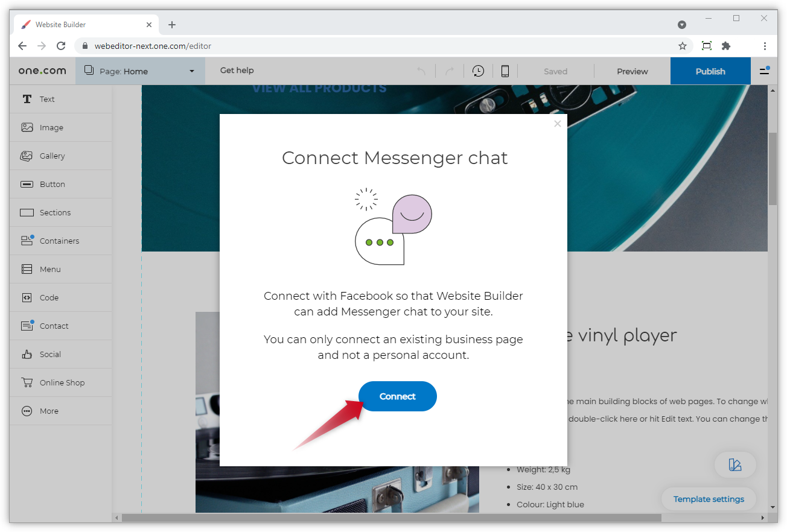This screenshot has height=532, width=787.
Task: Open the Sections panel
Action: point(56,212)
